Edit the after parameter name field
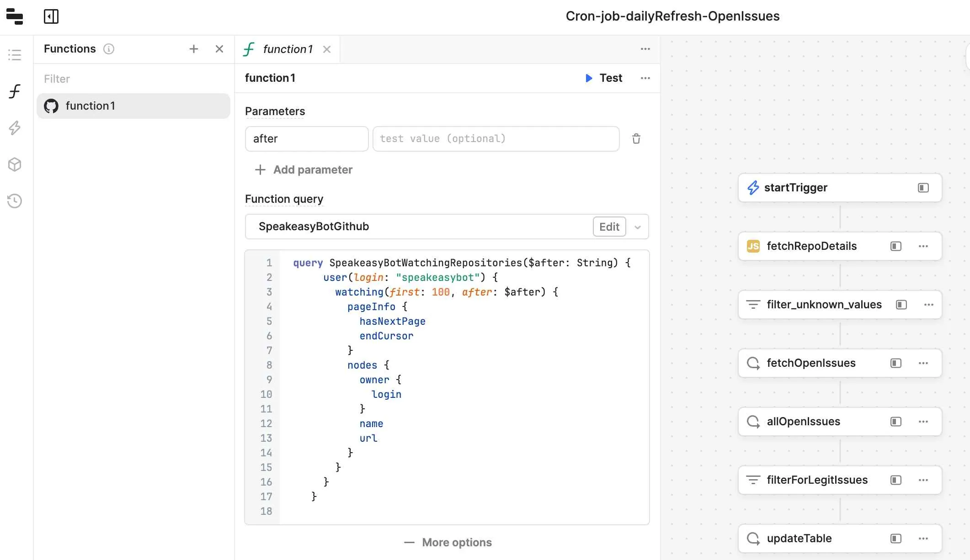 coord(307,139)
